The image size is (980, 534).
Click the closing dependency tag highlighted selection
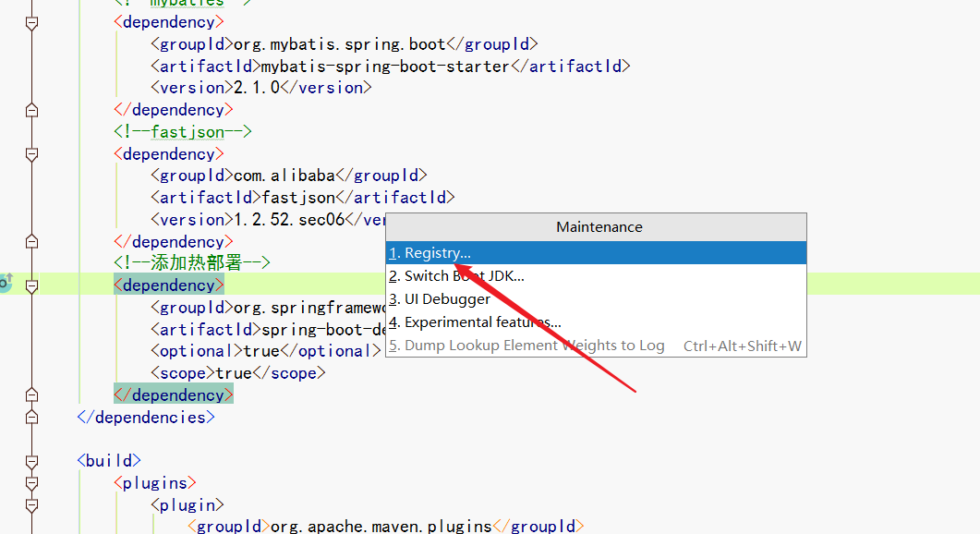coord(173,394)
